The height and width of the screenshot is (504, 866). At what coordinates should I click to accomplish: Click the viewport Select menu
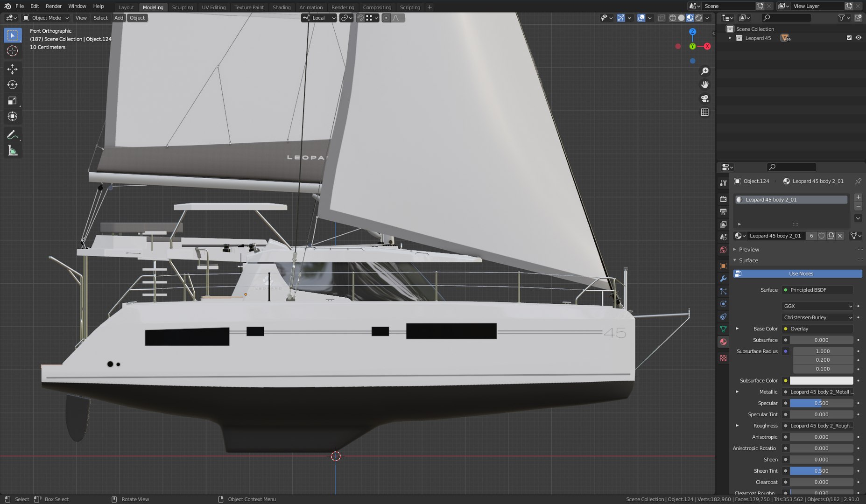pos(100,18)
